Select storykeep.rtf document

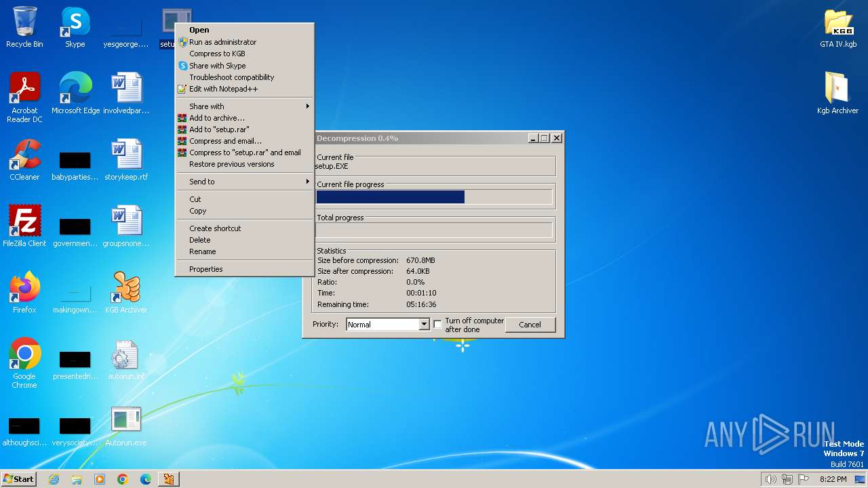point(126,159)
